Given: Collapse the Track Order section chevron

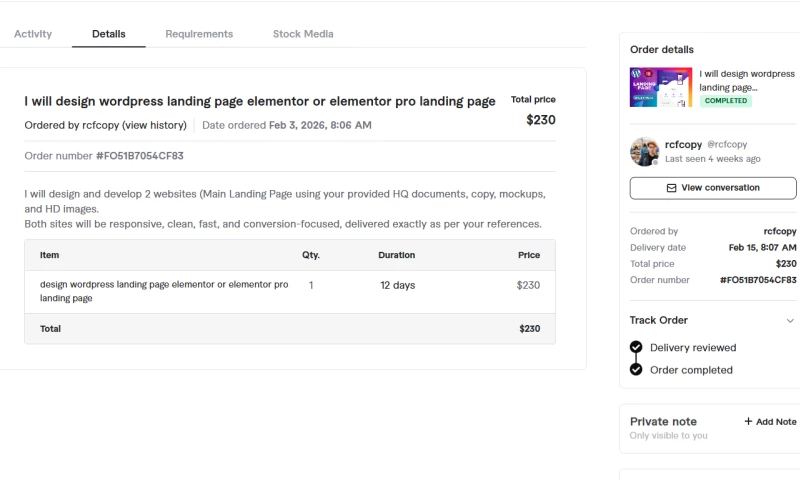Looking at the screenshot, I should coord(790,320).
